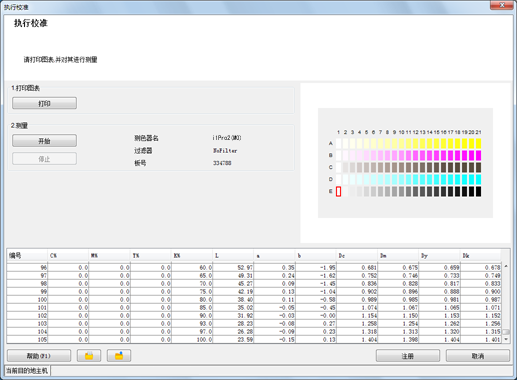The image size is (517, 380).
Task: Select the black E21 patch in the chart
Action: click(x=478, y=191)
